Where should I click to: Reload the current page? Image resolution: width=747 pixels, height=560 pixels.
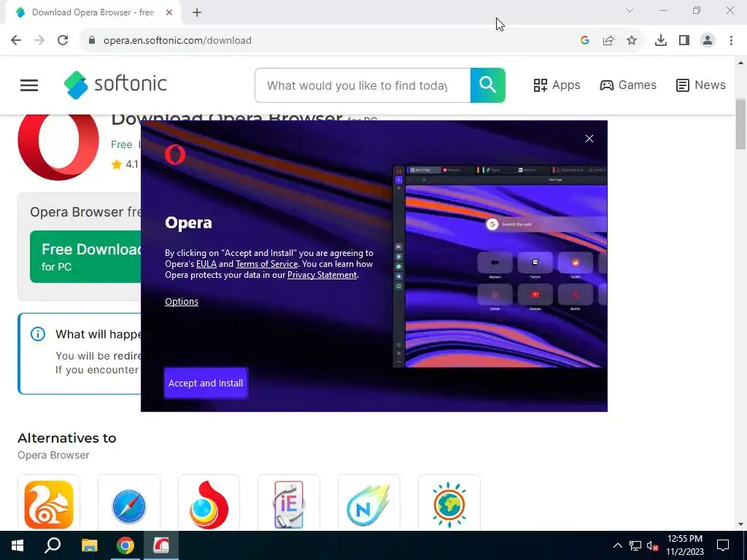(x=63, y=41)
